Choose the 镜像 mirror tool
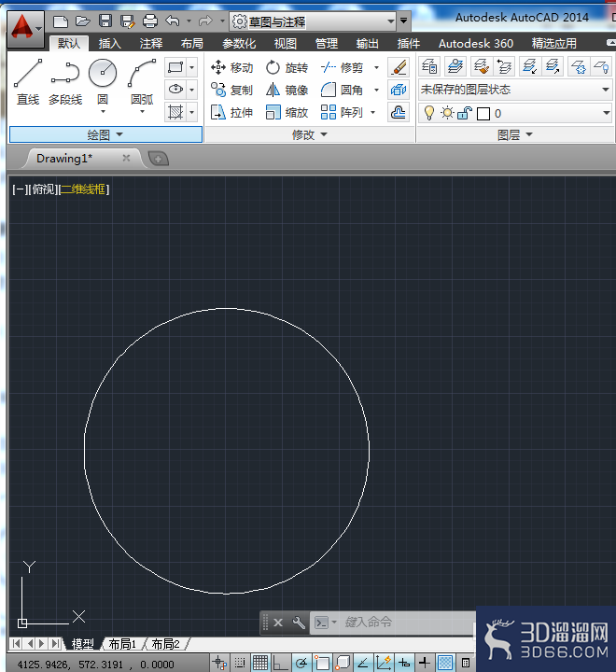 click(x=287, y=90)
